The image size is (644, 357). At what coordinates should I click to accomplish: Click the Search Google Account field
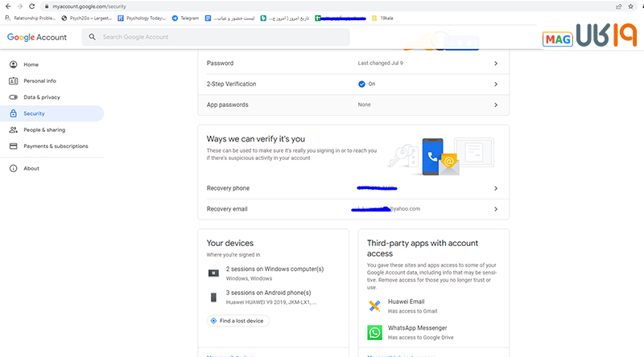pyautogui.click(x=216, y=37)
